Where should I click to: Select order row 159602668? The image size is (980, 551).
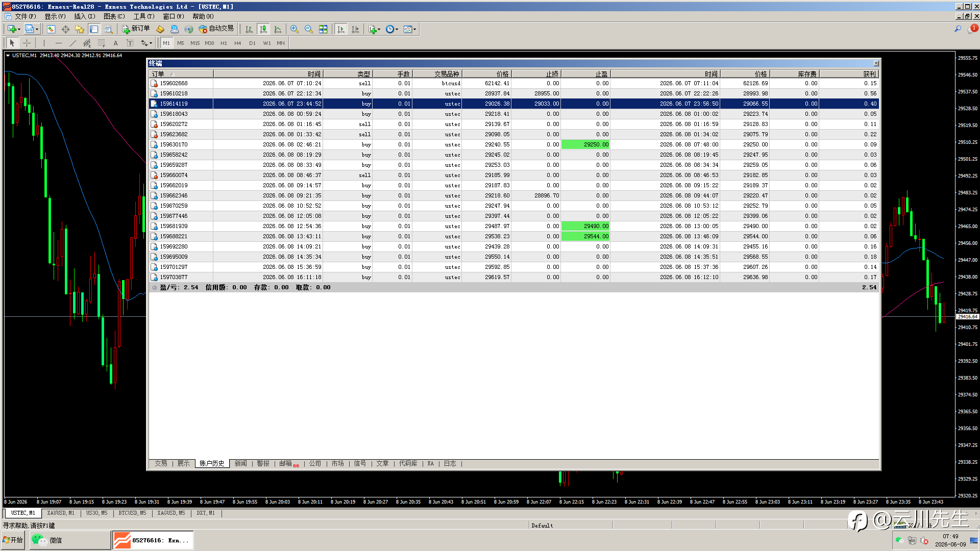pyautogui.click(x=513, y=83)
